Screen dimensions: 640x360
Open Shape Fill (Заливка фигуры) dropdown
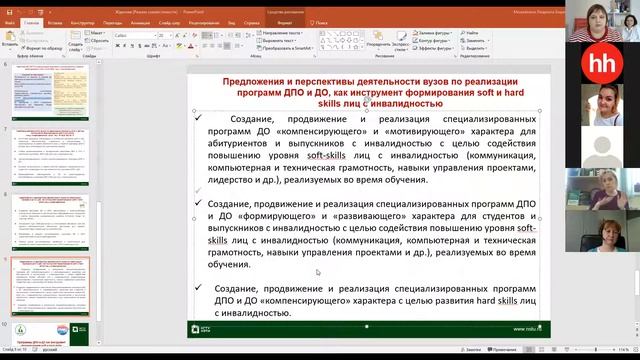433,33
